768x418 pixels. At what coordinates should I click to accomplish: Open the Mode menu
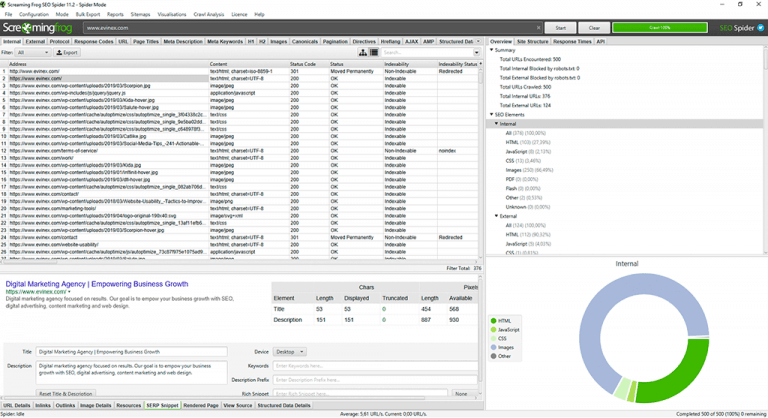point(62,14)
